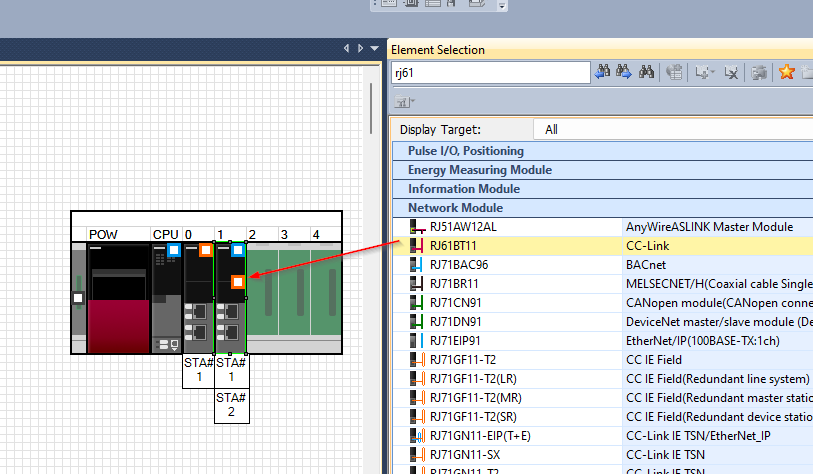Viewport: 813px width, 474px height.
Task: Select the RJ71GF11-T2(MR) module
Action: tap(602, 398)
